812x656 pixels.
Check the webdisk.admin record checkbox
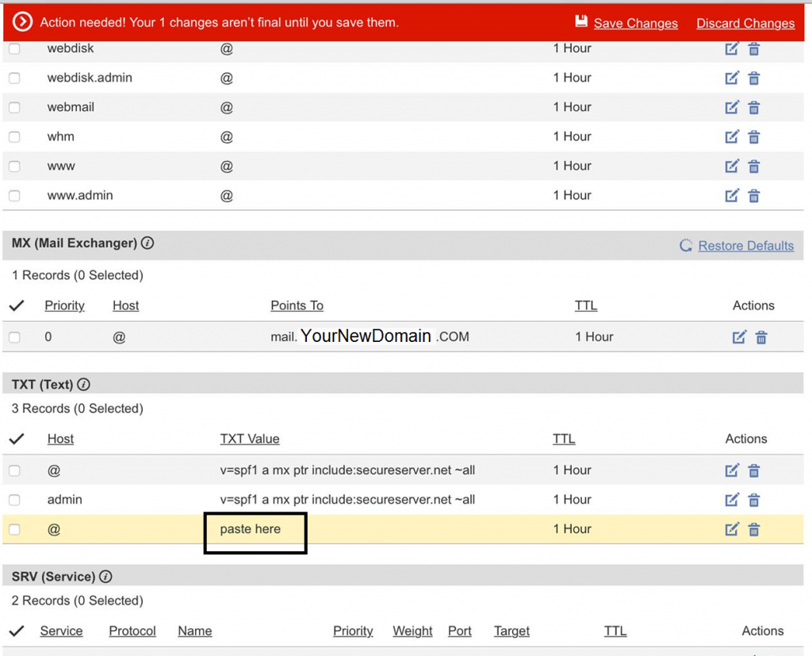[14, 79]
